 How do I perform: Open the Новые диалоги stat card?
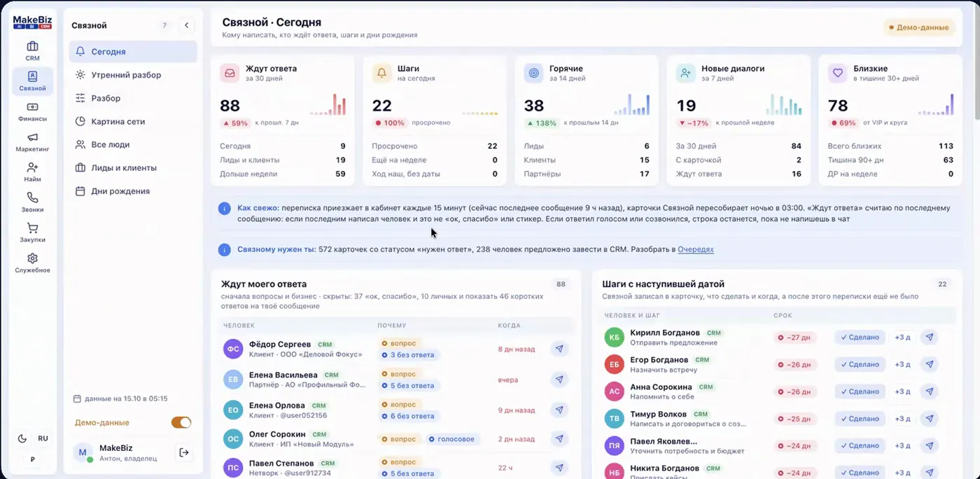coord(738,121)
